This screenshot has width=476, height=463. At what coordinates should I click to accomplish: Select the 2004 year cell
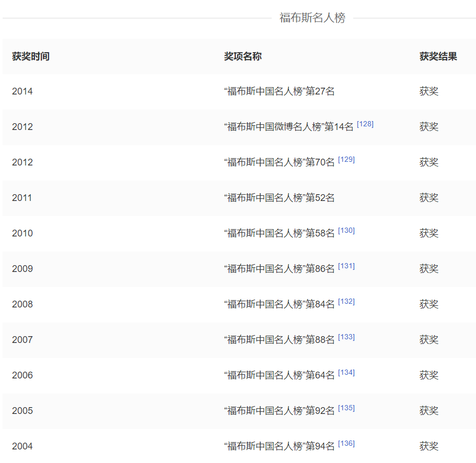point(22,446)
